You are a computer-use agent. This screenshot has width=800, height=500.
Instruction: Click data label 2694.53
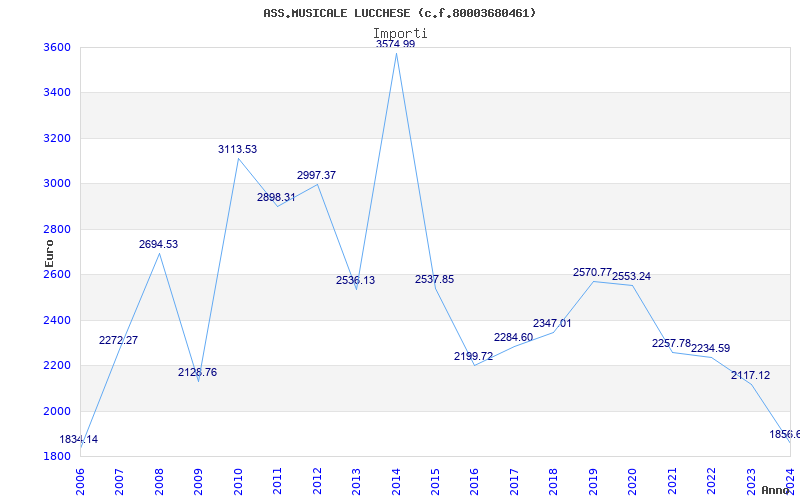pos(158,244)
